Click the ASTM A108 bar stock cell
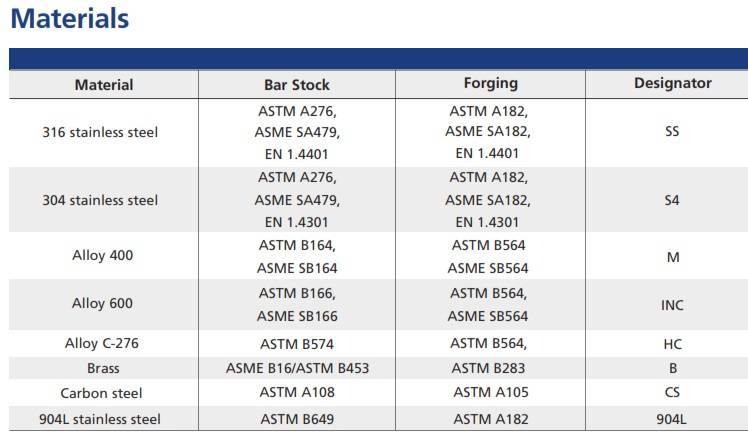Screen dimensions: 748x439 coord(297,393)
